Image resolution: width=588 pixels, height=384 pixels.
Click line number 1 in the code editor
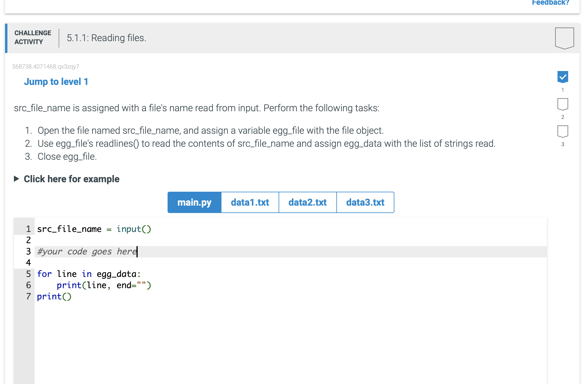coord(28,229)
